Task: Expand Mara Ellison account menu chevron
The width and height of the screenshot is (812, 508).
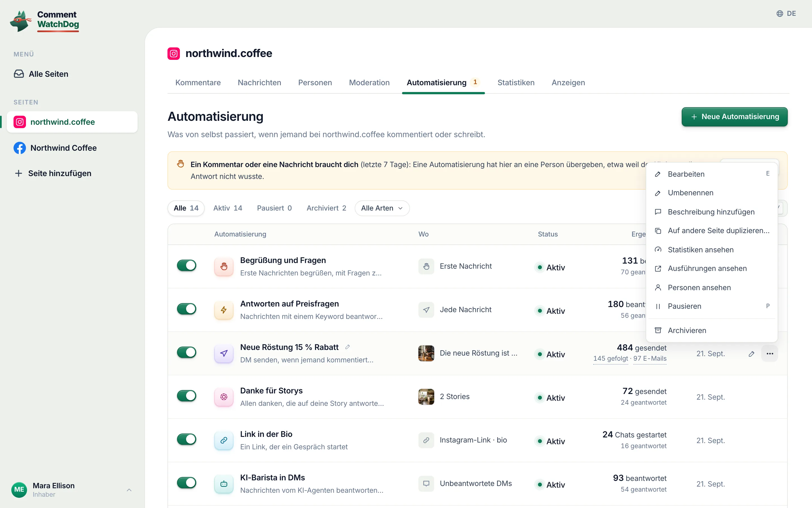Action: click(x=129, y=490)
